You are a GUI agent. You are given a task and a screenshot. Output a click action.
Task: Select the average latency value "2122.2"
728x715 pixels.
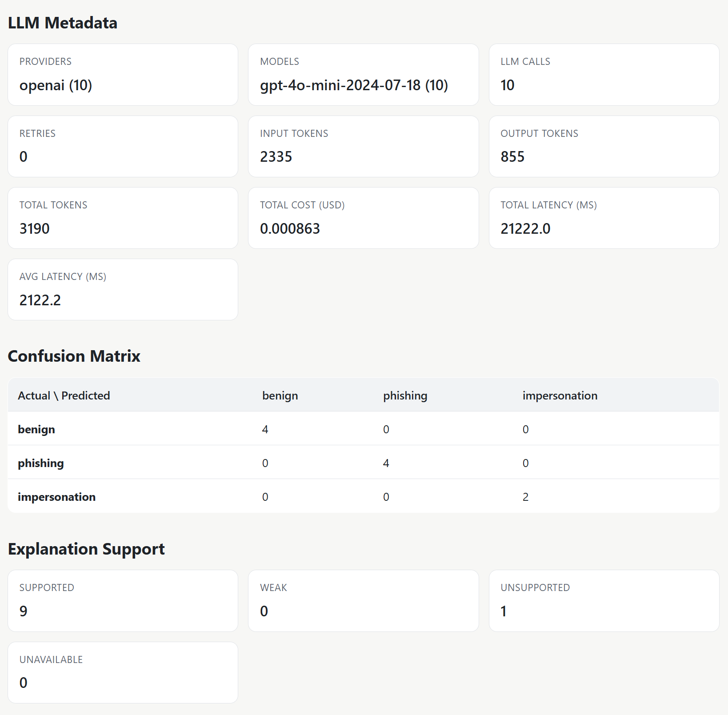[x=40, y=300]
